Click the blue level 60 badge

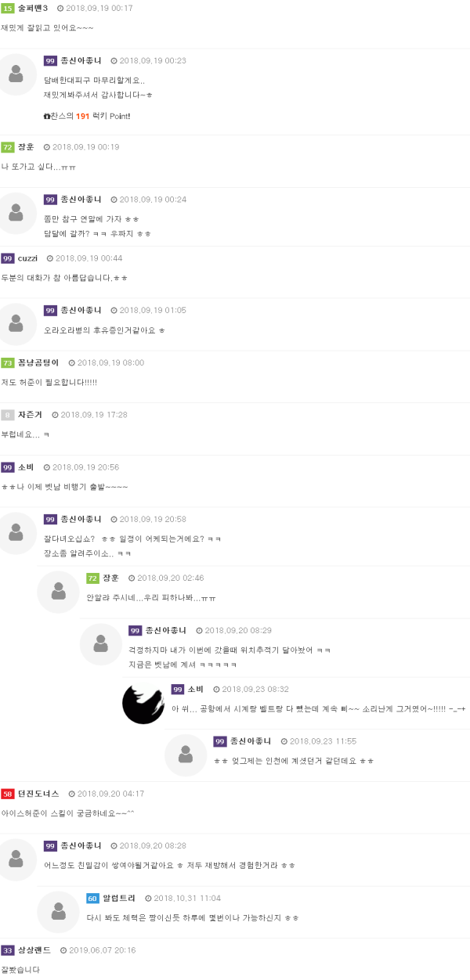click(x=93, y=898)
